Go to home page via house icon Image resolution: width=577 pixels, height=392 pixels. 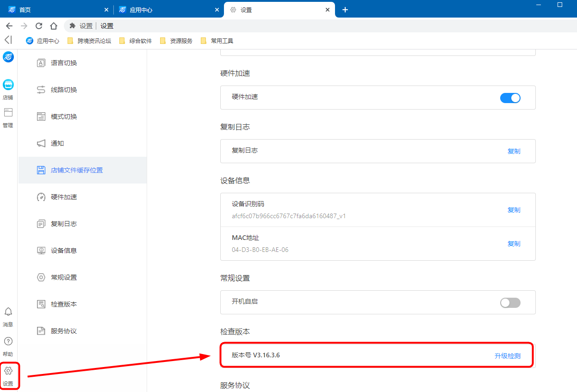click(x=54, y=26)
